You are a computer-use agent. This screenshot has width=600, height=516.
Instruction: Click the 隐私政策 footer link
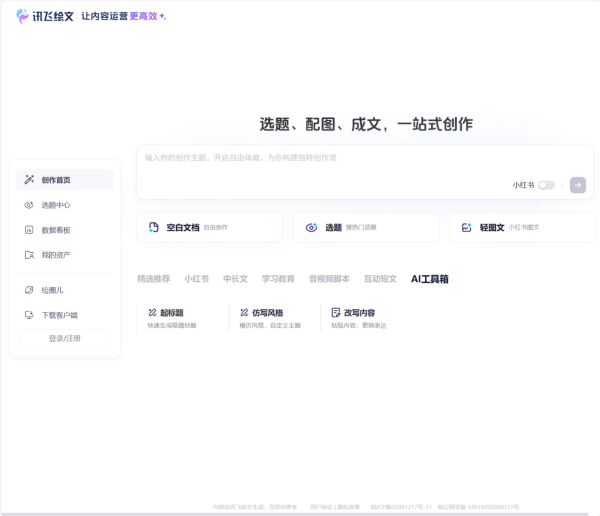tap(348, 507)
